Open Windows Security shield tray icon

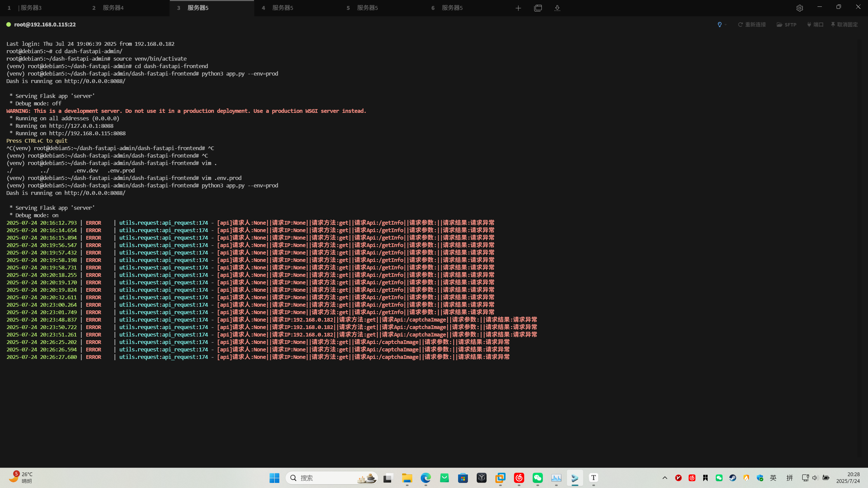[759, 478]
